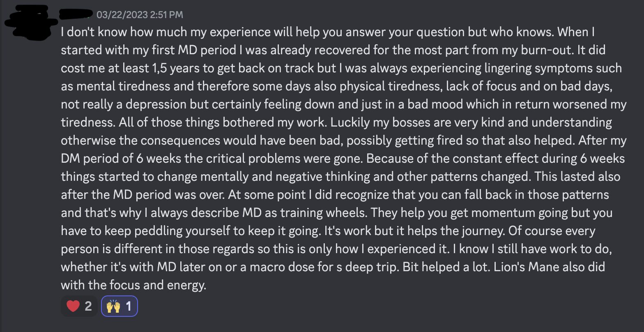Click the raised hands count of 1
Image resolution: width=644 pixels, height=332 pixels.
(x=129, y=306)
